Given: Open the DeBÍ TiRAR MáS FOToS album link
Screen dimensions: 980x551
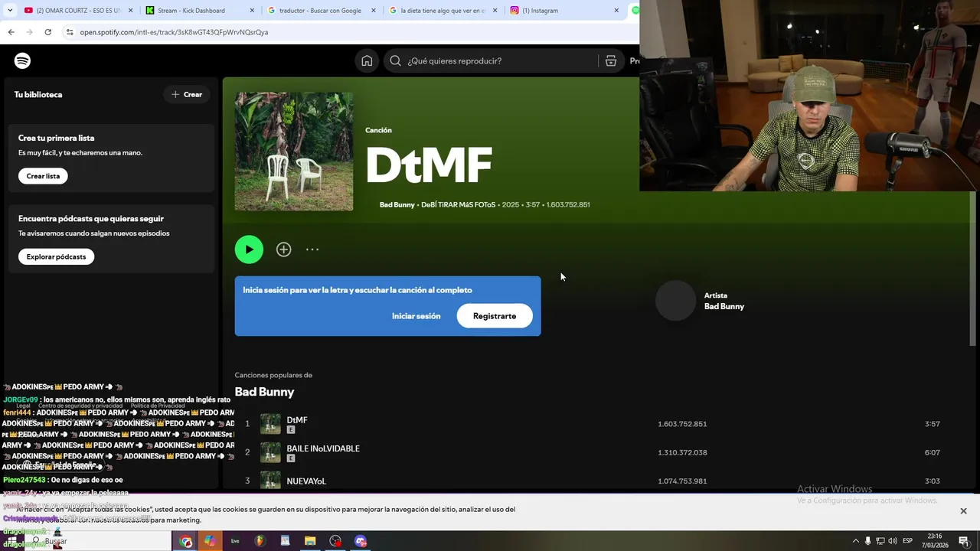Looking at the screenshot, I should [458, 205].
